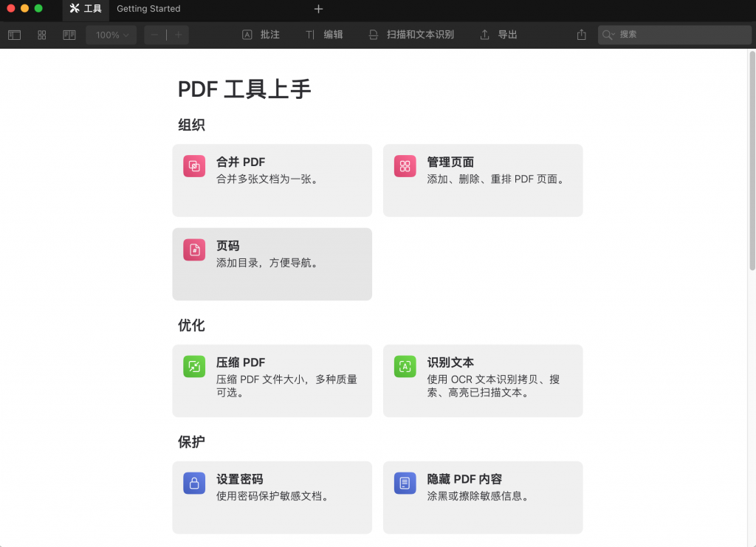Image resolution: width=756 pixels, height=547 pixels.
Task: Click the 搜索 search field
Action: 673,34
